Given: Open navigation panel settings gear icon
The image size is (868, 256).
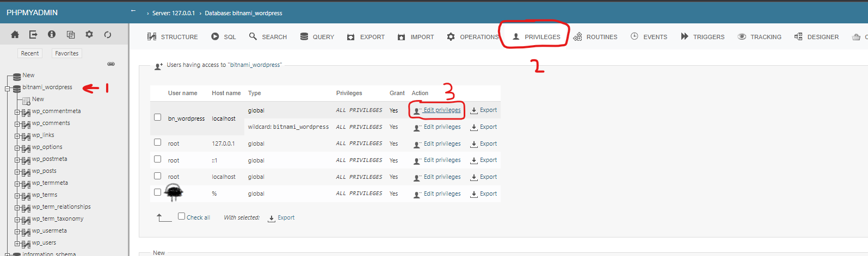Looking at the screenshot, I should tap(89, 34).
